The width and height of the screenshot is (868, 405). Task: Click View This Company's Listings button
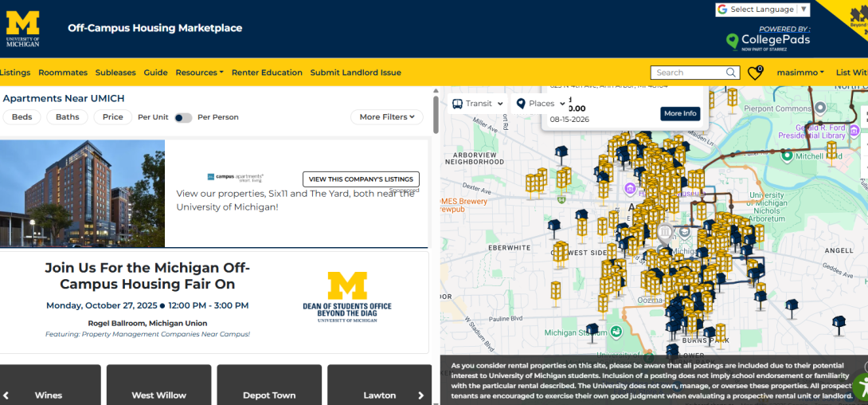(x=361, y=179)
